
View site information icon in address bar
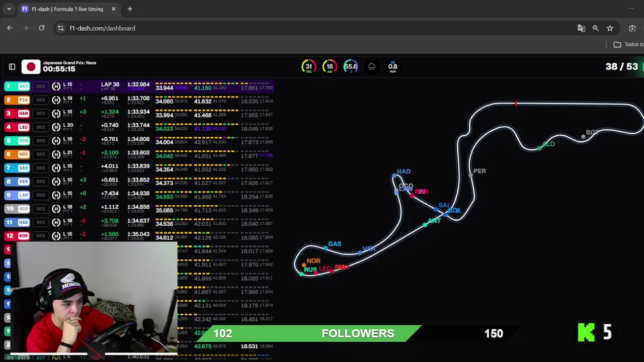(60, 28)
